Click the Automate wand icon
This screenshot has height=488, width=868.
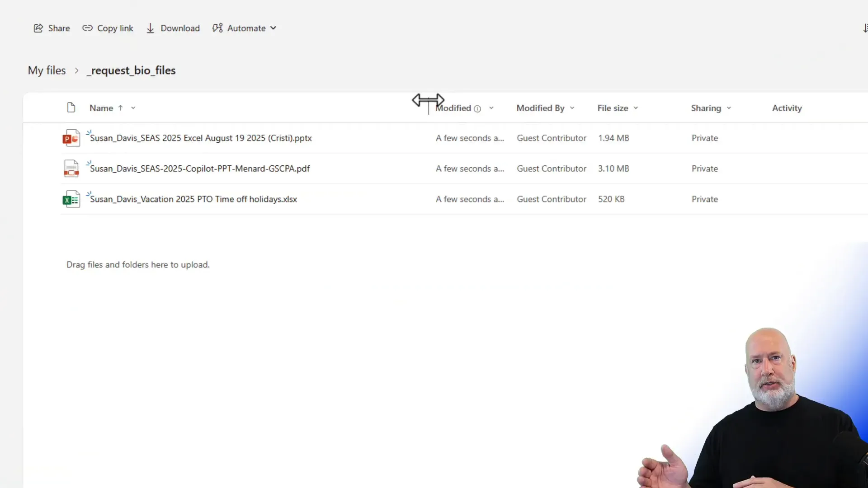tap(218, 28)
